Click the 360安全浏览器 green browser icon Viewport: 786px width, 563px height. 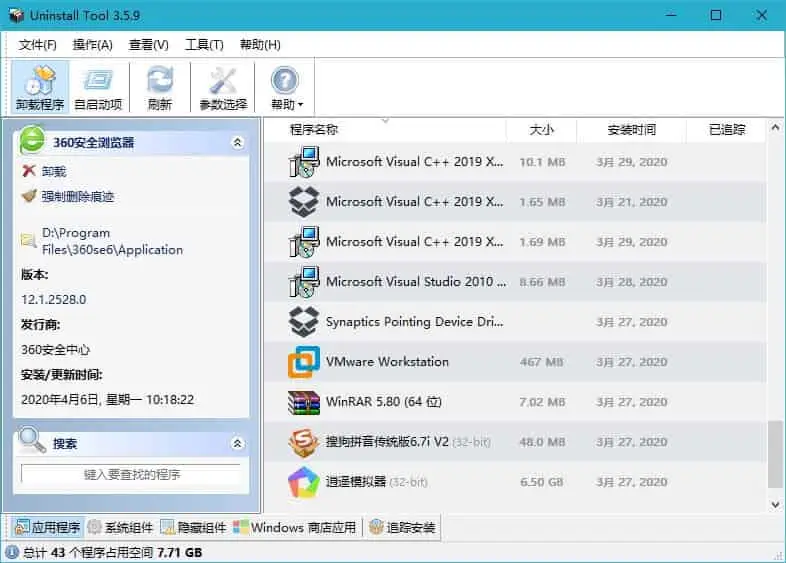pos(32,139)
